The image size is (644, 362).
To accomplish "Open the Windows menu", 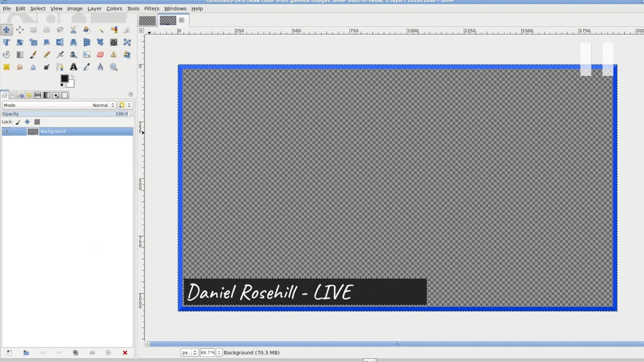I will [x=175, y=9].
